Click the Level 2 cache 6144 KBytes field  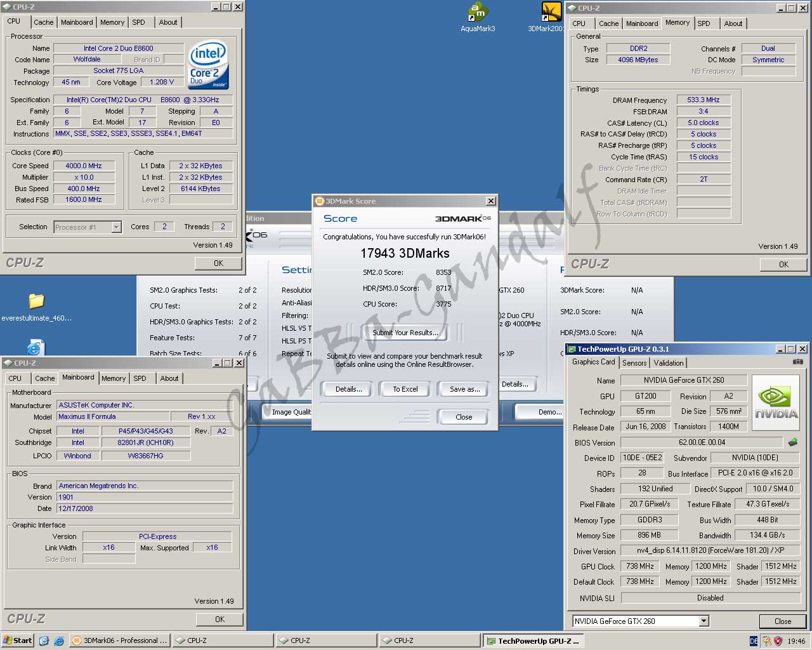[x=200, y=189]
